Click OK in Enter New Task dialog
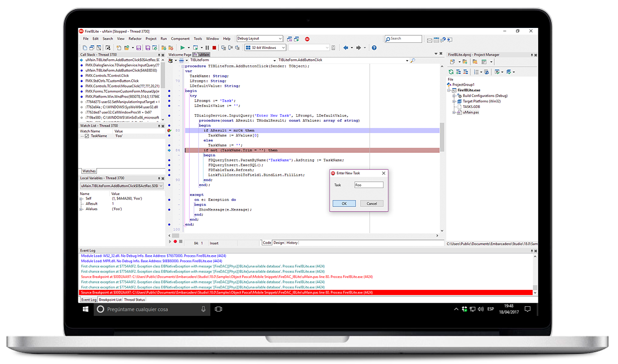The height and width of the screenshot is (364, 618). click(x=344, y=204)
